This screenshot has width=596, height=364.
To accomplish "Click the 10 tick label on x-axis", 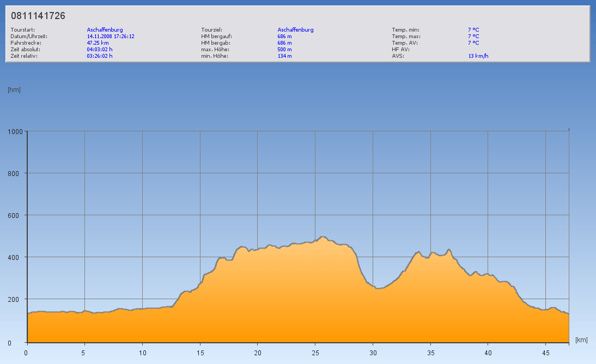I will [142, 352].
